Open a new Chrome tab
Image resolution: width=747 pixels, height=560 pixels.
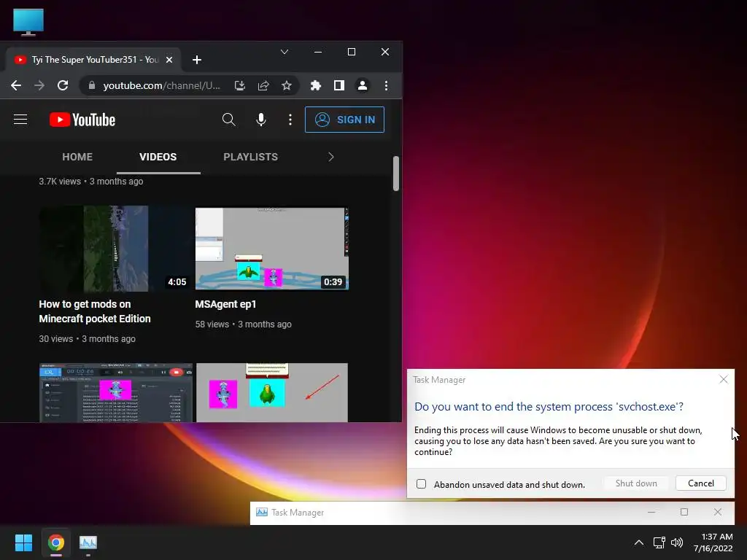click(x=197, y=60)
